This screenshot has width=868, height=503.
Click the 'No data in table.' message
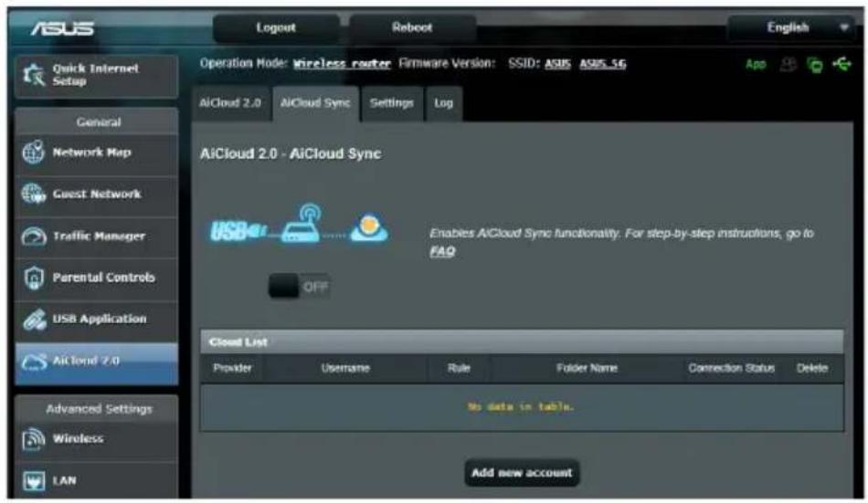521,407
